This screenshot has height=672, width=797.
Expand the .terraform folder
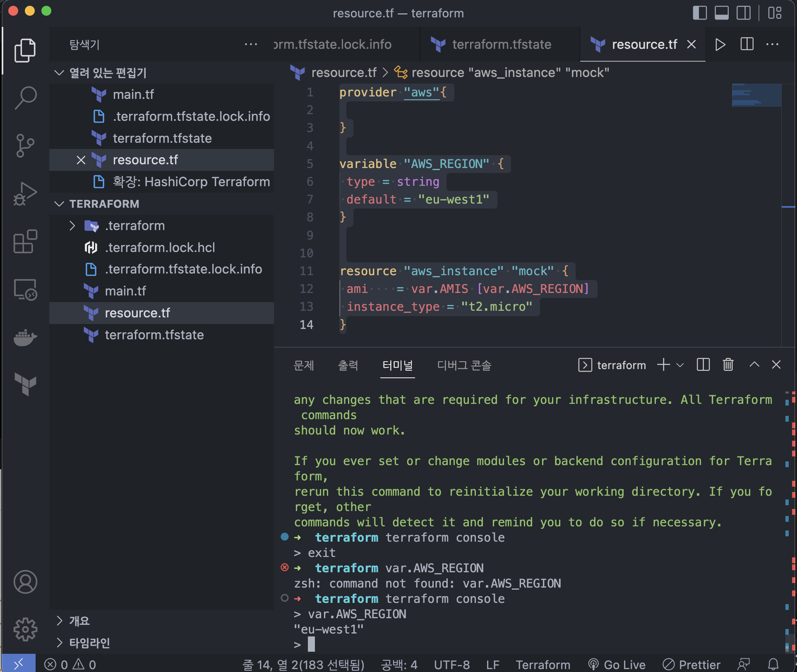pos(72,226)
